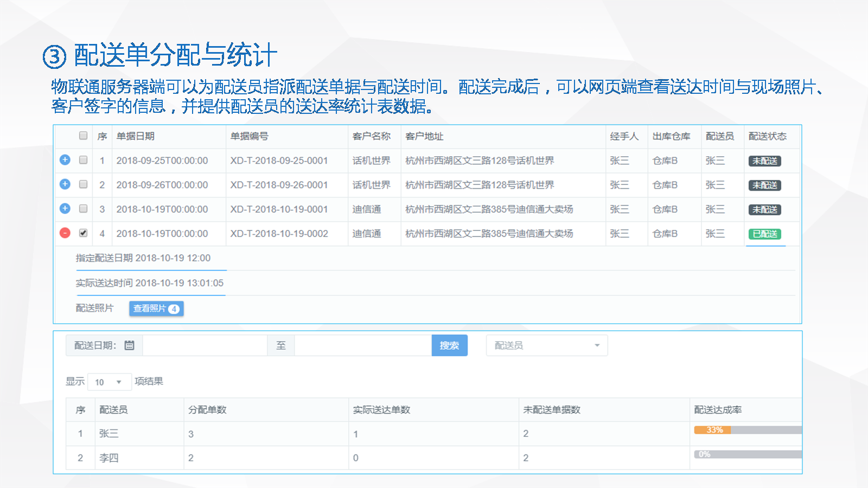This screenshot has height=488, width=868.
Task: Click the 33% orange progress bar
Action: [713, 430]
